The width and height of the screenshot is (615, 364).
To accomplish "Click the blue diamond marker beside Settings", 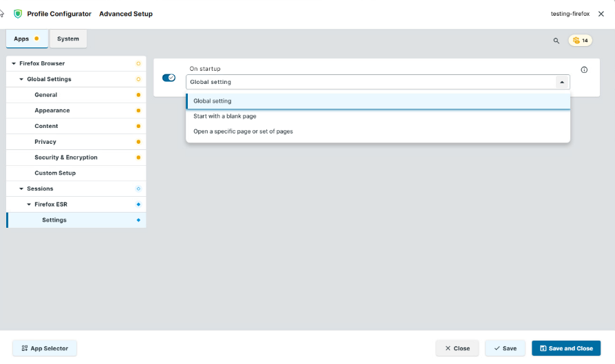I will 138,220.
